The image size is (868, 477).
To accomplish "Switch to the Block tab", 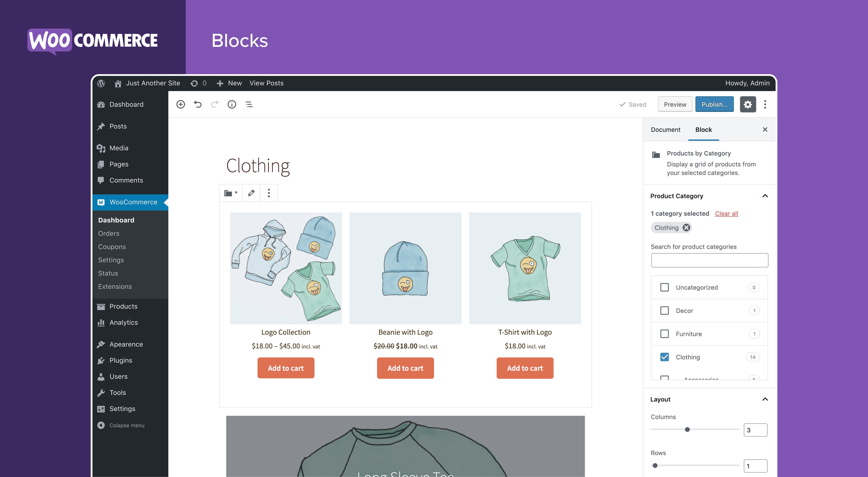I will pyautogui.click(x=704, y=129).
